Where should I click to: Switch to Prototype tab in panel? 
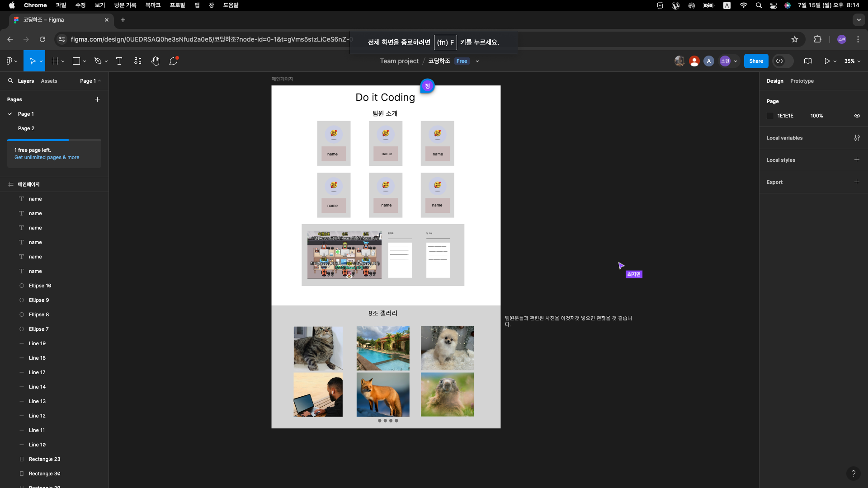pyautogui.click(x=802, y=80)
